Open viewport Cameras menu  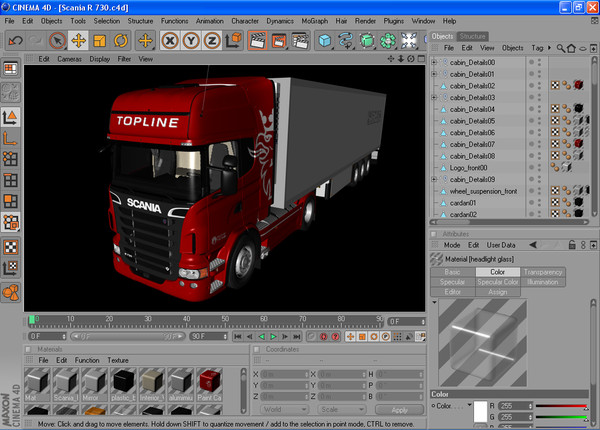pyautogui.click(x=69, y=59)
